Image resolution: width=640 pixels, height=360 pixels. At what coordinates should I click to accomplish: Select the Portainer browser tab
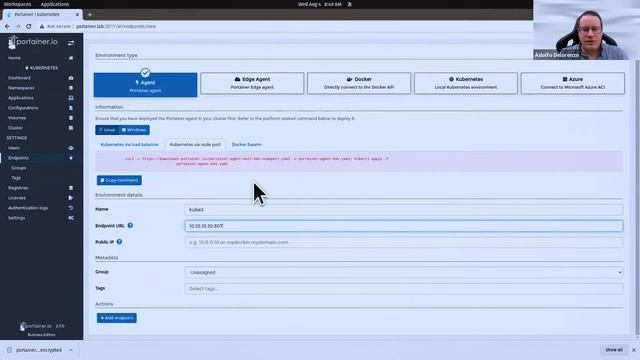(43, 14)
